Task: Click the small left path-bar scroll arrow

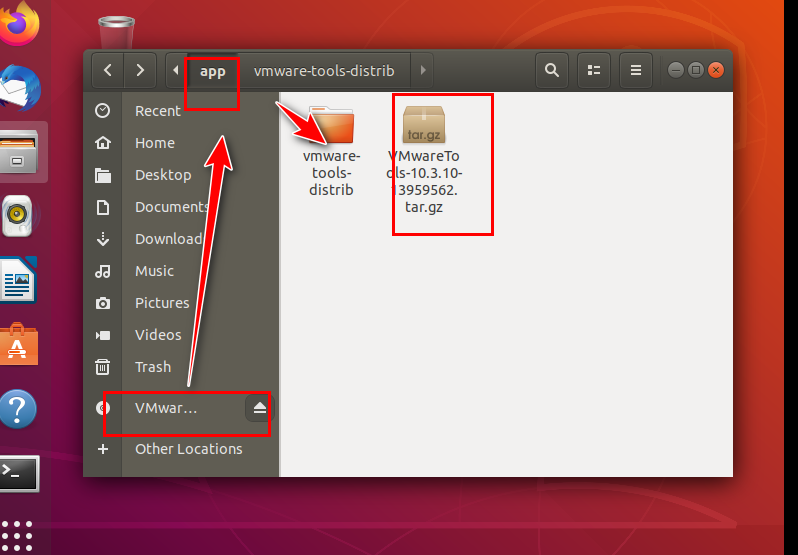Action: pyautogui.click(x=176, y=70)
